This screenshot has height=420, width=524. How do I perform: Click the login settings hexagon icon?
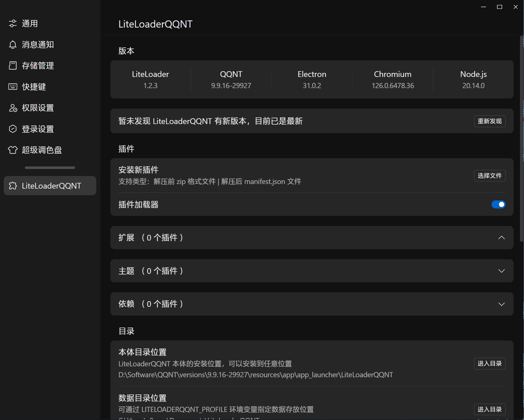click(13, 129)
